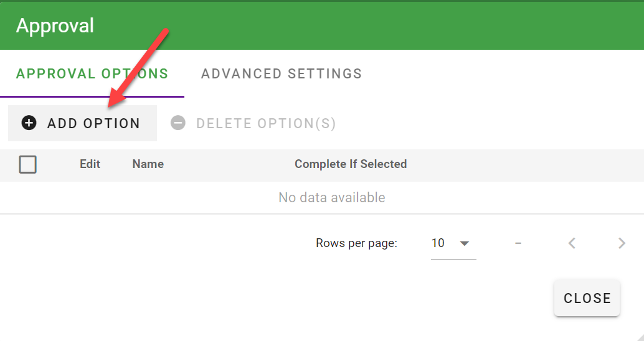Click the pagination range dash indicator
Viewport: 644px width, 341px height.
pos(518,243)
